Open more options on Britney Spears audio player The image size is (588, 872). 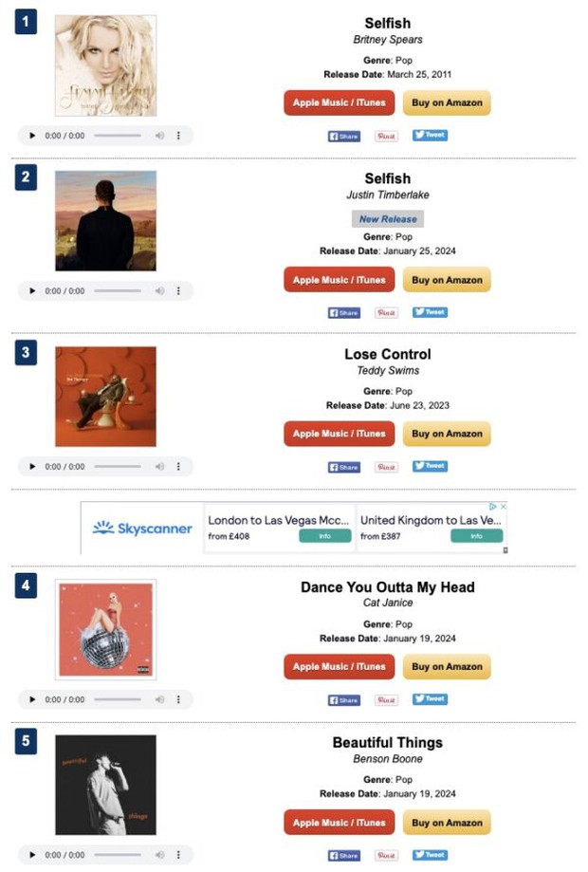pyautogui.click(x=178, y=136)
